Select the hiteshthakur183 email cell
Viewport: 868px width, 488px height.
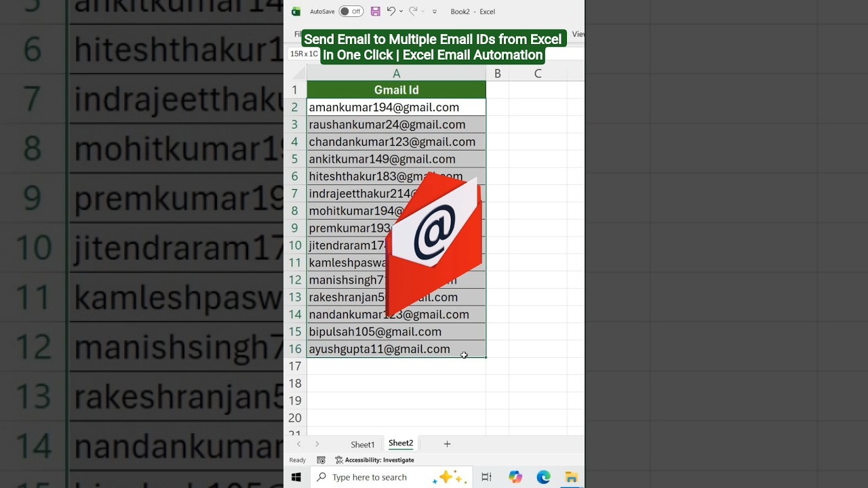pyautogui.click(x=396, y=176)
